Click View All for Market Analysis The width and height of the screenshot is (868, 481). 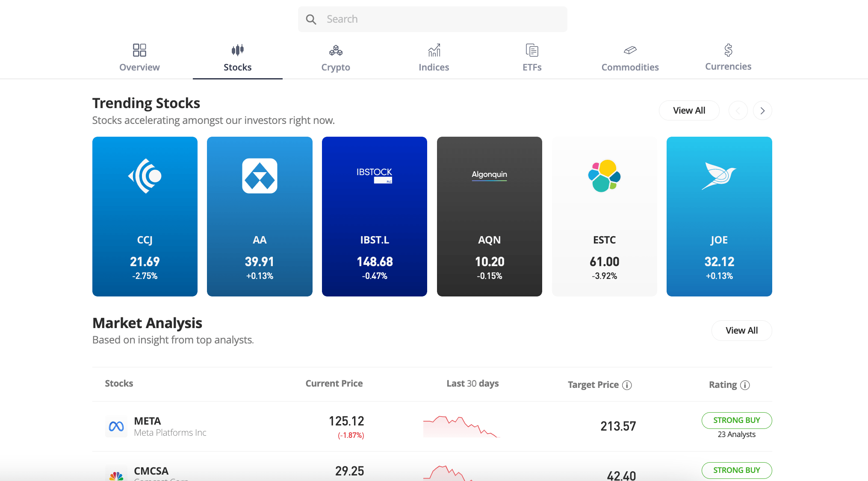(741, 331)
